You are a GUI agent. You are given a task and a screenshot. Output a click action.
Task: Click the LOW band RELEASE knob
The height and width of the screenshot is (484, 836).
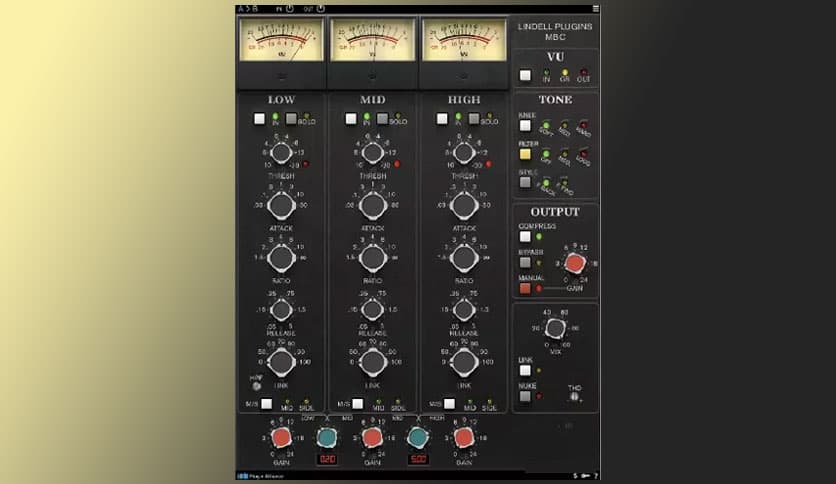[x=281, y=310]
